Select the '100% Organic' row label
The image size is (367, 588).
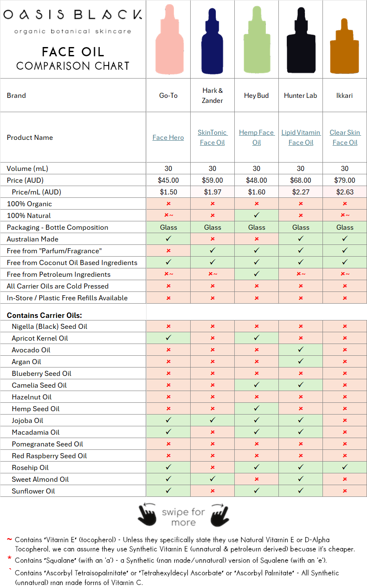29,204
